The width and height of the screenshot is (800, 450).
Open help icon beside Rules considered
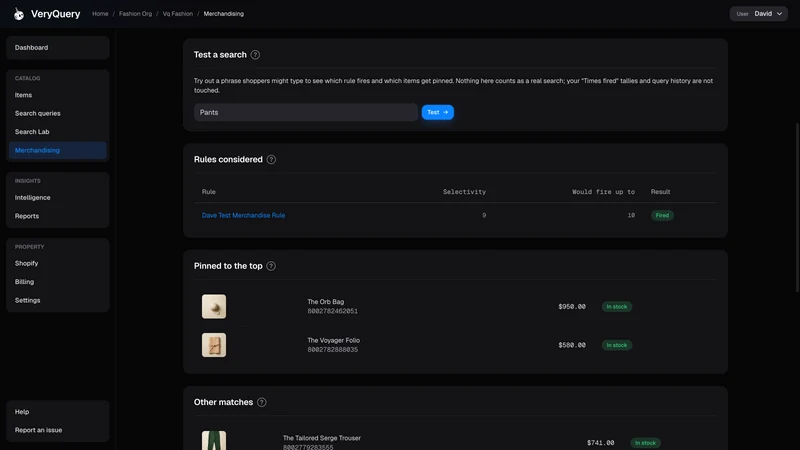coord(271,160)
